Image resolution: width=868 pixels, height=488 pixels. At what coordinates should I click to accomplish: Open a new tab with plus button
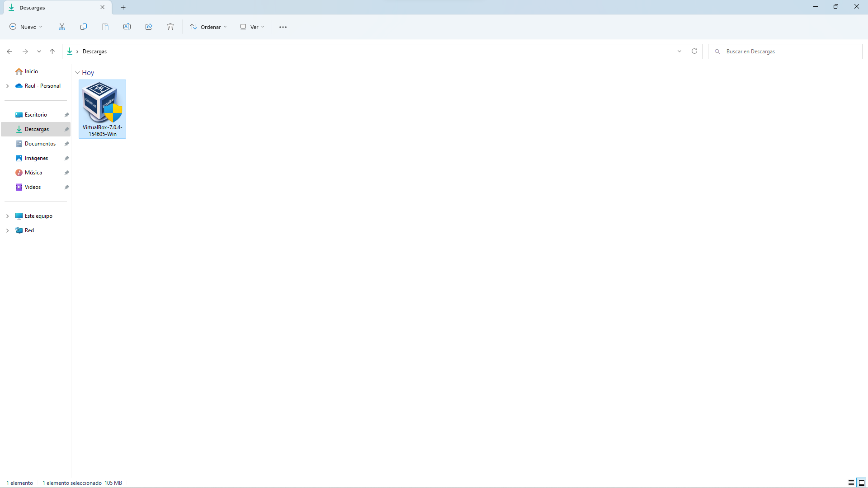tap(123, 7)
